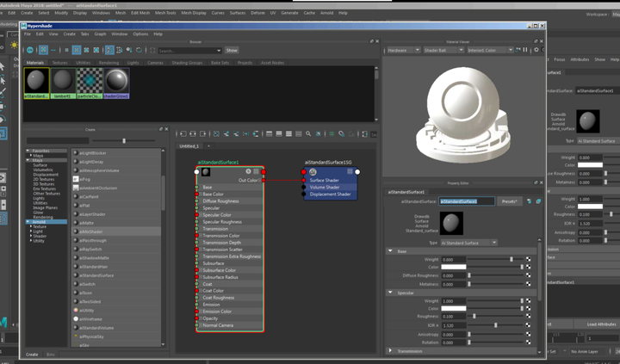
Task: Click the Out Color output port
Action: pos(263,180)
